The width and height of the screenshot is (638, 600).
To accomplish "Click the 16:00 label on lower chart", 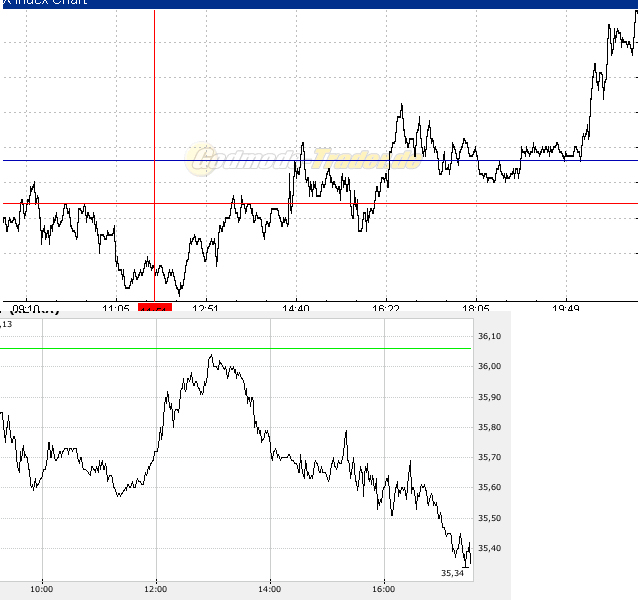I will pyautogui.click(x=384, y=588).
